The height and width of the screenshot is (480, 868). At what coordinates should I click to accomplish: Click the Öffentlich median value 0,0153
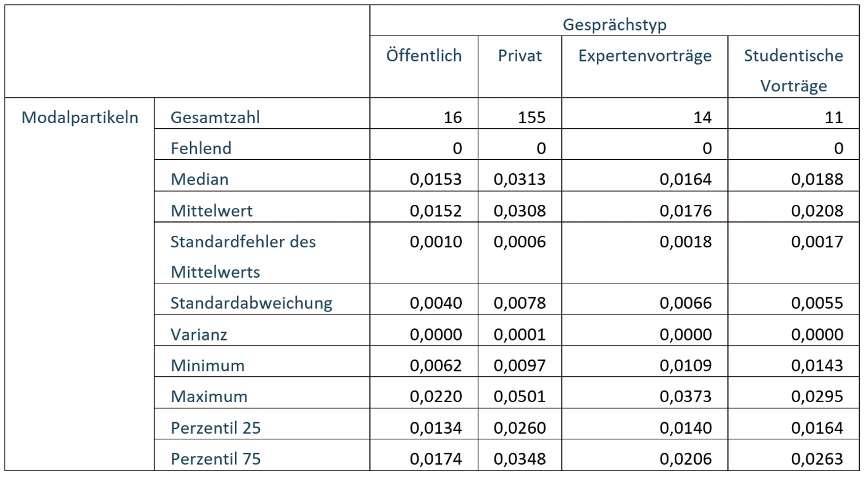436,179
